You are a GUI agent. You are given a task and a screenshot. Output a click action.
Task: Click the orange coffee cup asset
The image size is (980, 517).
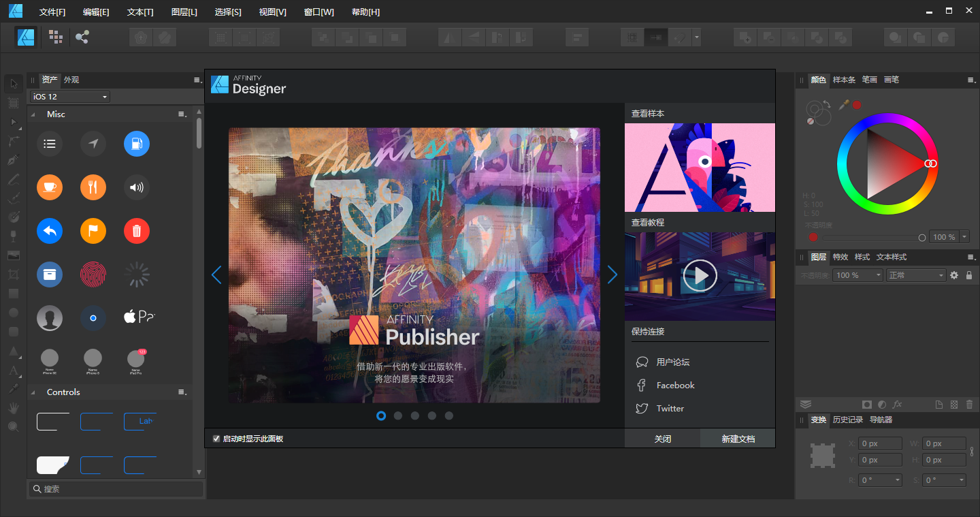point(50,187)
